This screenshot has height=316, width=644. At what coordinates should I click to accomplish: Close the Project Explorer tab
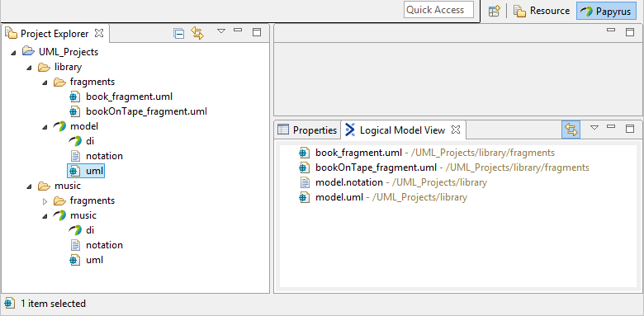point(99,33)
